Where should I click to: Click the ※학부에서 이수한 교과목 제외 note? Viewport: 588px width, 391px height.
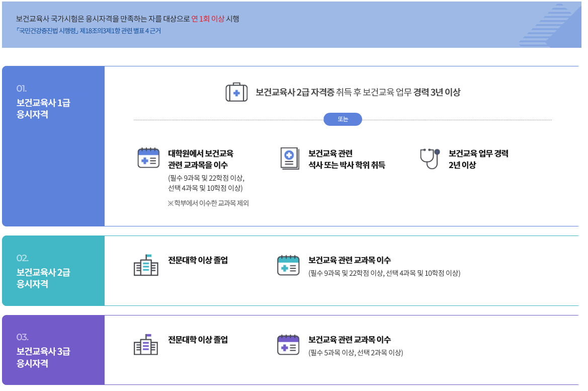[x=208, y=203]
